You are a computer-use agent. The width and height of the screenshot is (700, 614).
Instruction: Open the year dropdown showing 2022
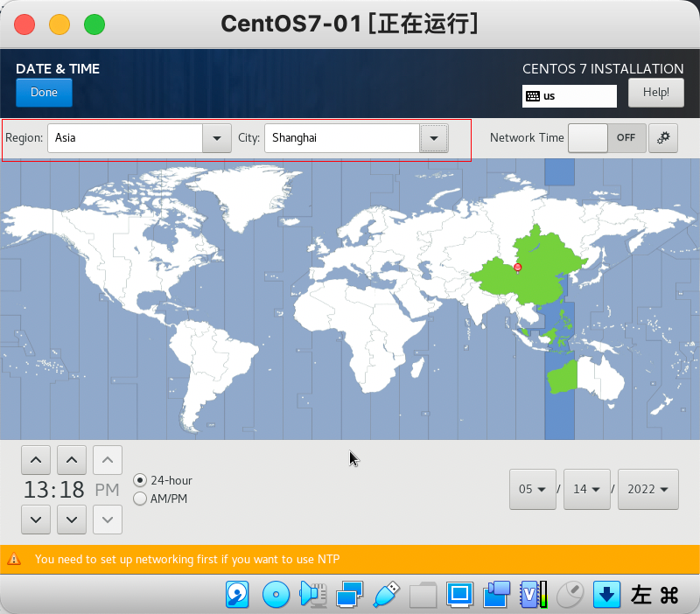[x=647, y=489]
